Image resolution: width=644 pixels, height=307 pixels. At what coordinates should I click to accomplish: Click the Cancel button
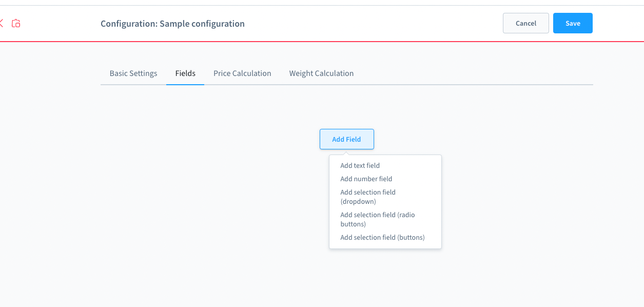(x=526, y=23)
